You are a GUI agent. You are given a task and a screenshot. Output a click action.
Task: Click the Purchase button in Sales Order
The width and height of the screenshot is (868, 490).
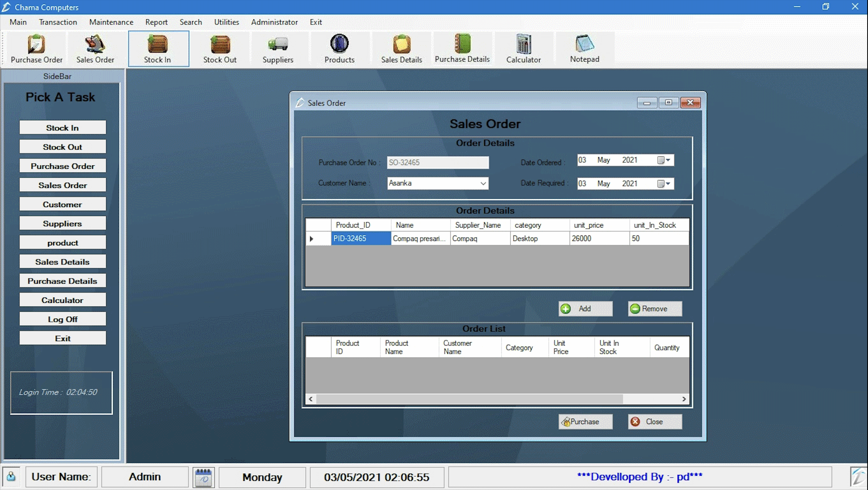[x=585, y=422]
